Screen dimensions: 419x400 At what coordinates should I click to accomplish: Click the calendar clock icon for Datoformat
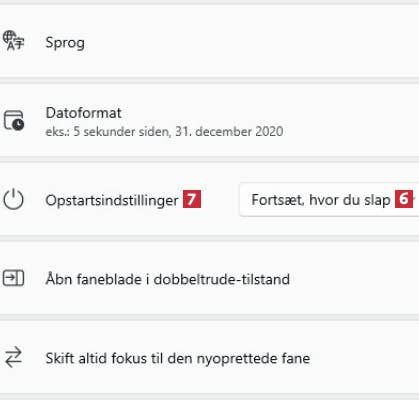click(13, 120)
